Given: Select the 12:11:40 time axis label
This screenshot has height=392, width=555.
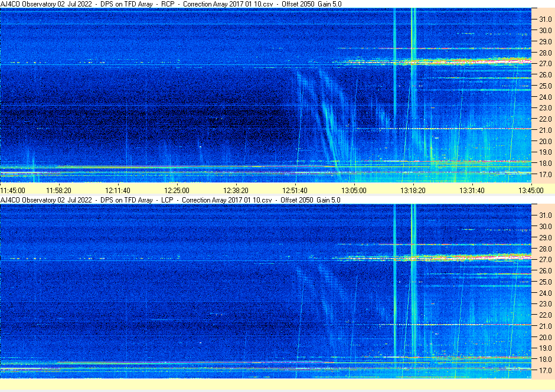Looking at the screenshot, I should [118, 191].
